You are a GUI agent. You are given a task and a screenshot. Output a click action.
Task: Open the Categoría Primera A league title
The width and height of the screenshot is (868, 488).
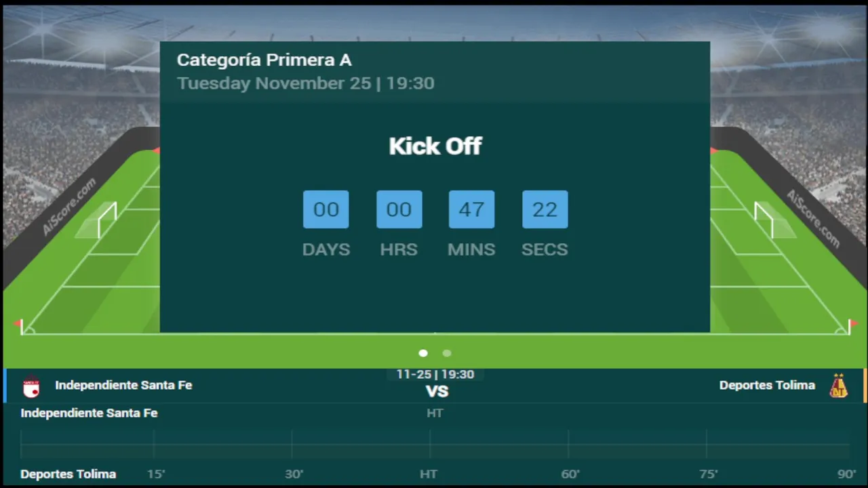click(x=264, y=60)
